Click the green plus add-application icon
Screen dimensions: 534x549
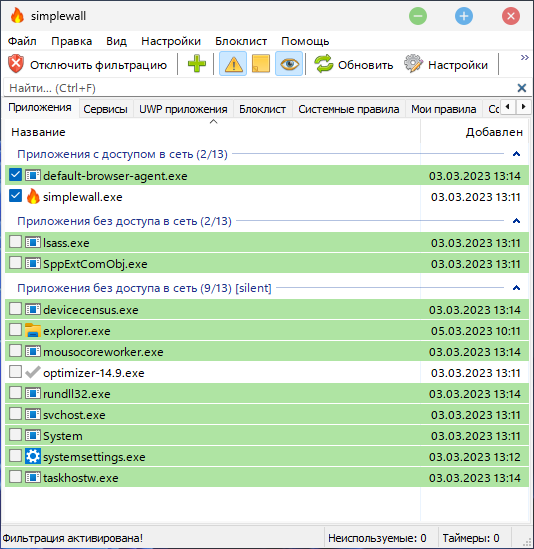197,64
